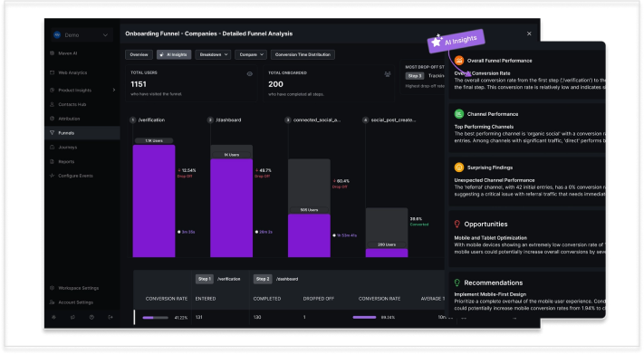
Task: Click the 1.1K Users label on first bar
Action: coord(154,140)
